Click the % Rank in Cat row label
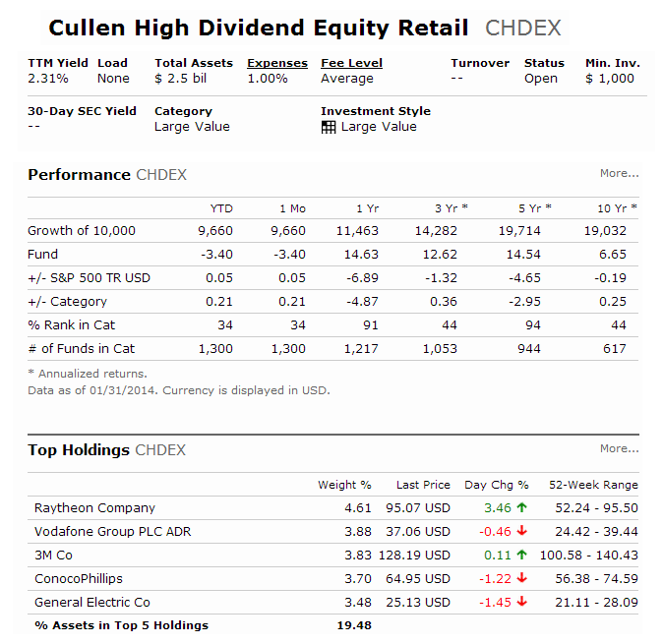The width and height of the screenshot is (663, 644). coord(72,325)
